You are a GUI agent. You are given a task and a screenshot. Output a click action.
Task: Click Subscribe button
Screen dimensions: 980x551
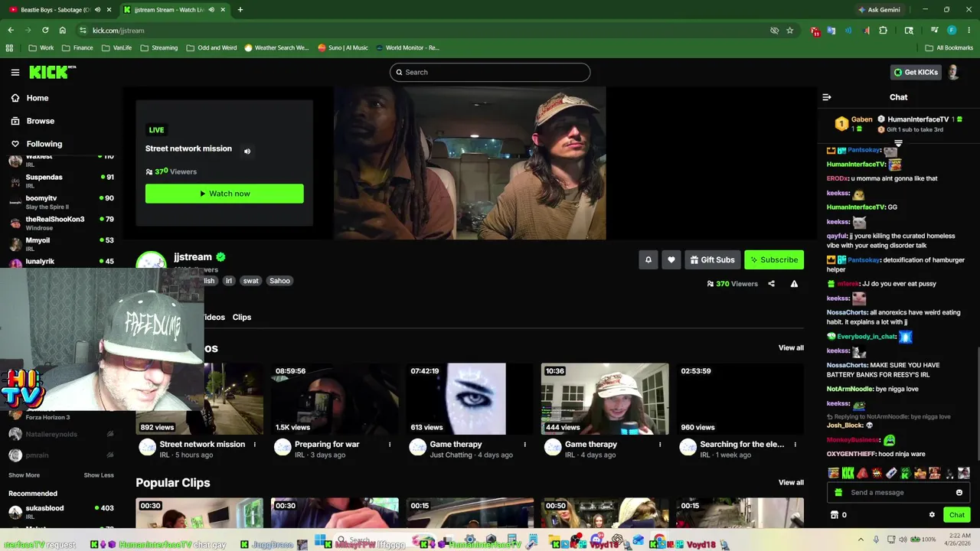coord(774,259)
